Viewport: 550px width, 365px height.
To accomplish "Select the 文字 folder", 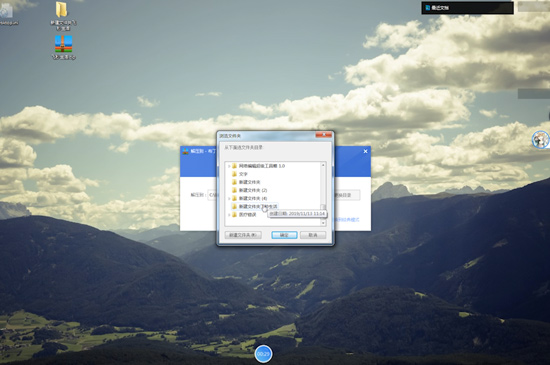I will click(x=243, y=174).
